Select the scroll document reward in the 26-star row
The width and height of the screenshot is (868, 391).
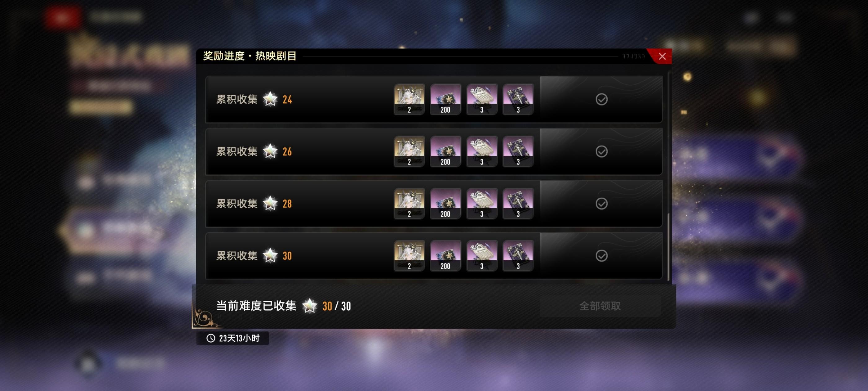481,151
